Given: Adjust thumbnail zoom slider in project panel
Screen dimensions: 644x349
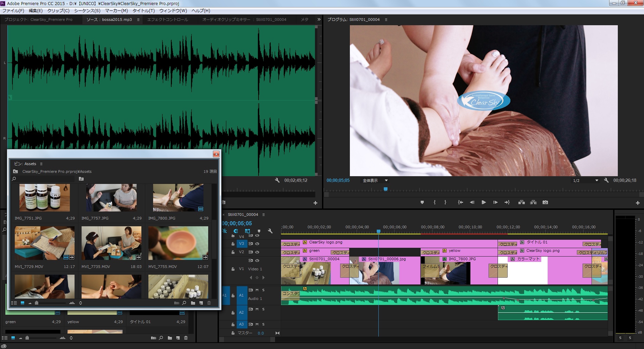Looking at the screenshot, I should point(27,338).
